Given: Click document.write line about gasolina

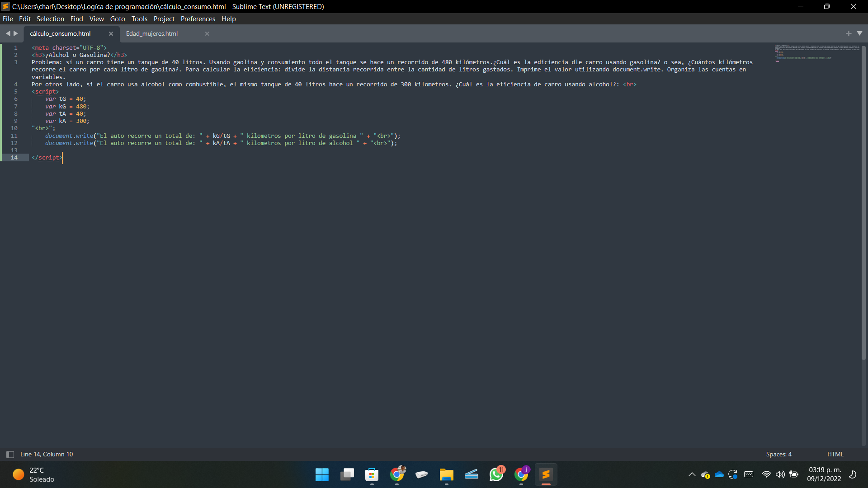Looking at the screenshot, I should tap(223, 136).
